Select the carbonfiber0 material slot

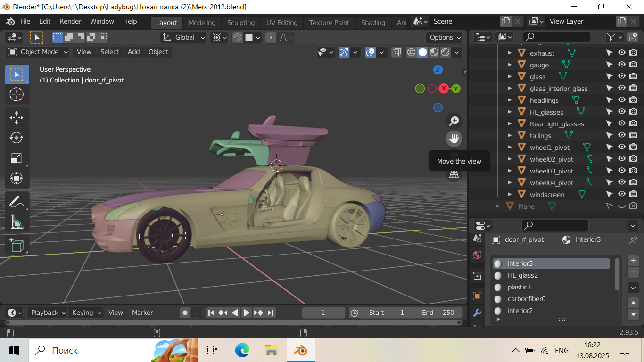tap(526, 299)
